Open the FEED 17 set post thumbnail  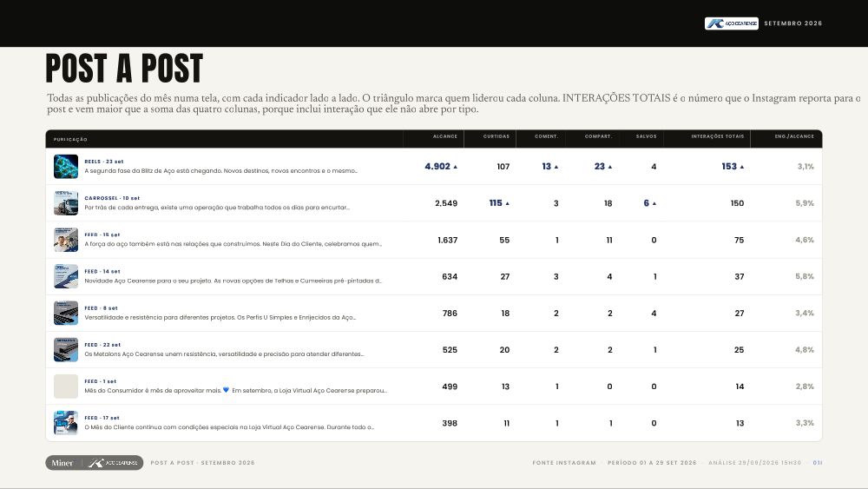tap(66, 423)
